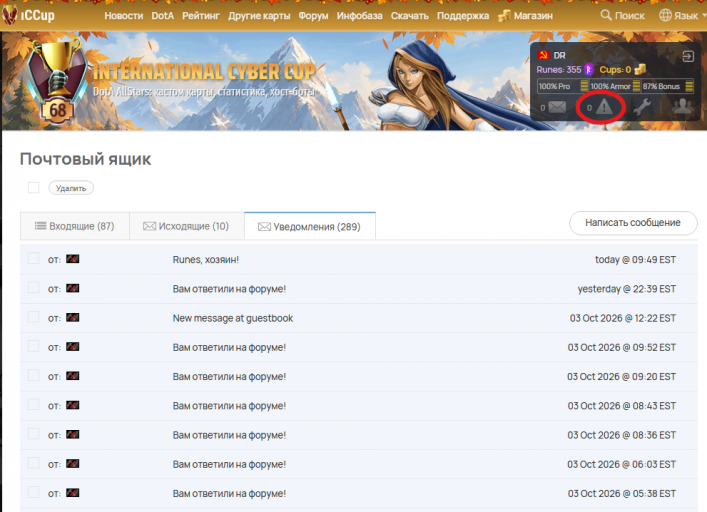Screen dimensions: 707x512
Task: Click the Soviet flag icon next to DR
Action: (543, 55)
